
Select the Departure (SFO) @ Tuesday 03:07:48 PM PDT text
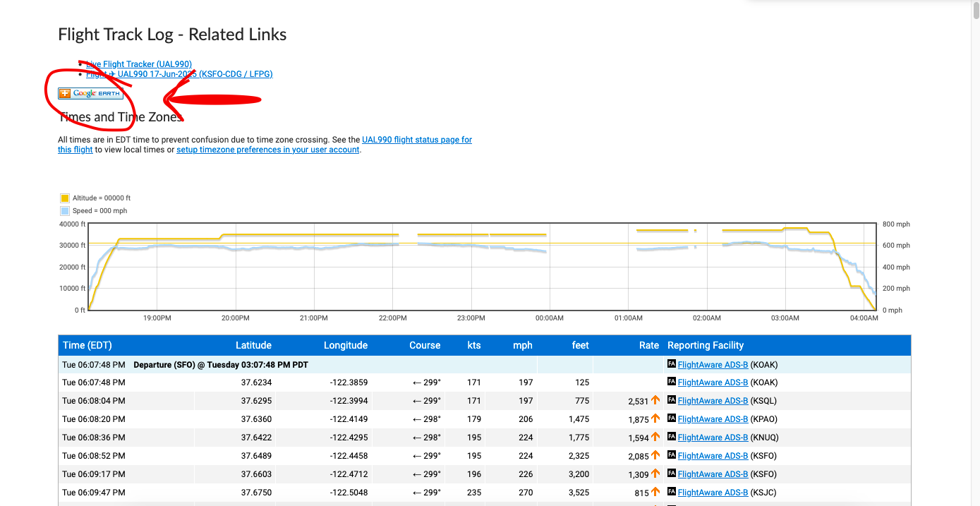(x=221, y=365)
